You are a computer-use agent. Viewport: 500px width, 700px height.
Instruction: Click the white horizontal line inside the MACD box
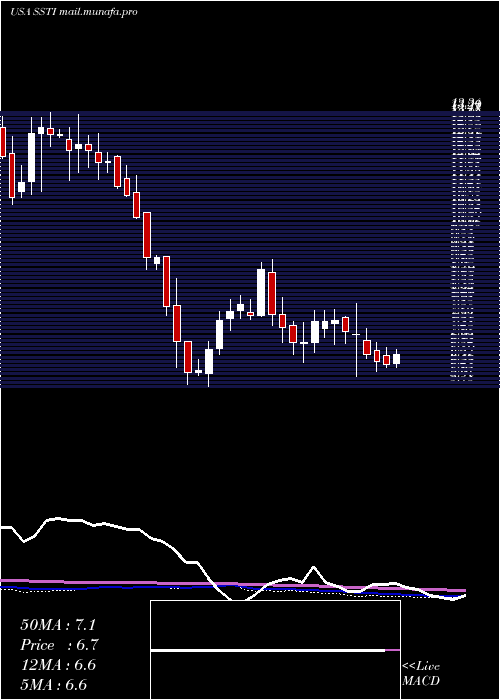[268, 651]
